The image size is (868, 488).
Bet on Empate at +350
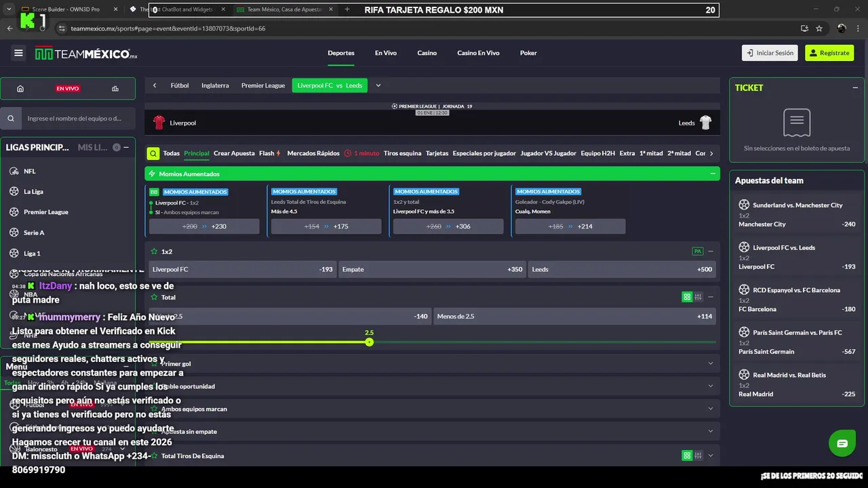(432, 269)
